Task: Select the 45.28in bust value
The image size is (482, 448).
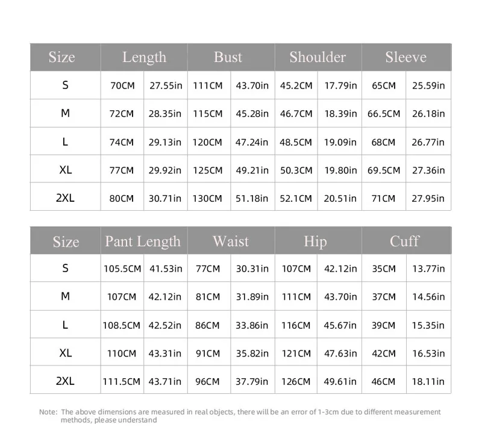Action: [x=252, y=114]
